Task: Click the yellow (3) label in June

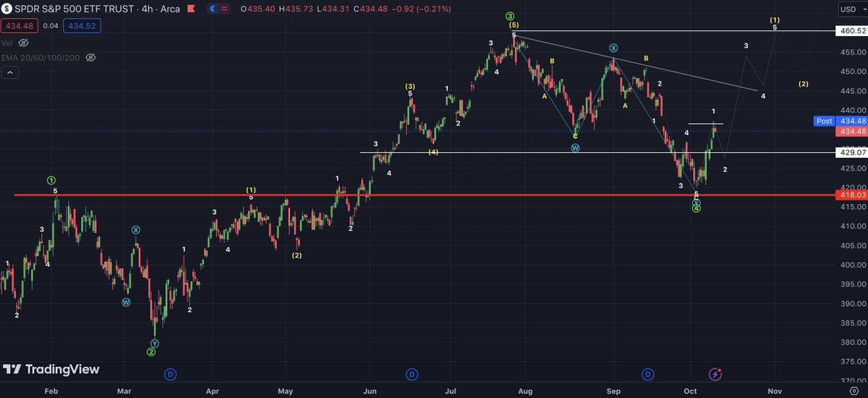Action: (x=409, y=86)
